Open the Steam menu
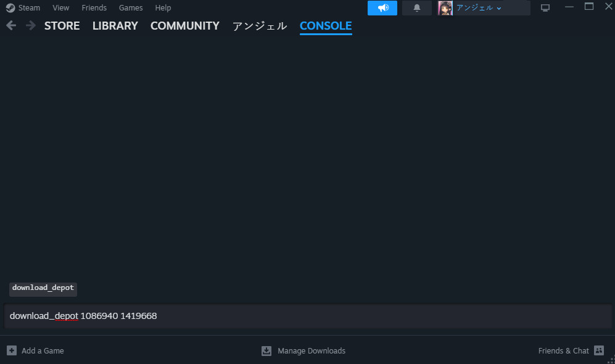Image resolution: width=615 pixels, height=364 pixels. [29, 8]
